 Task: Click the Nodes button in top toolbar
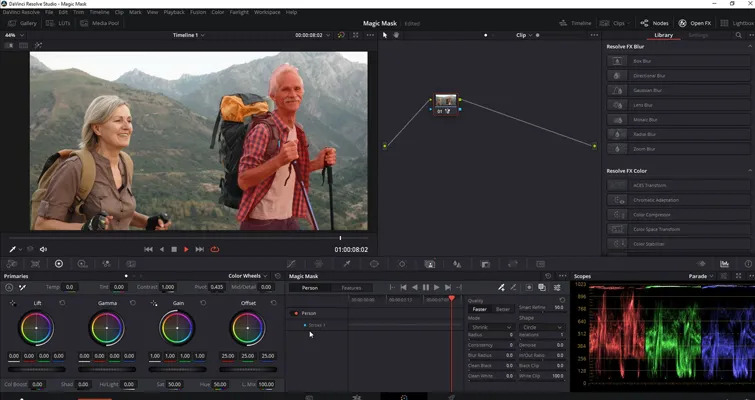point(655,22)
